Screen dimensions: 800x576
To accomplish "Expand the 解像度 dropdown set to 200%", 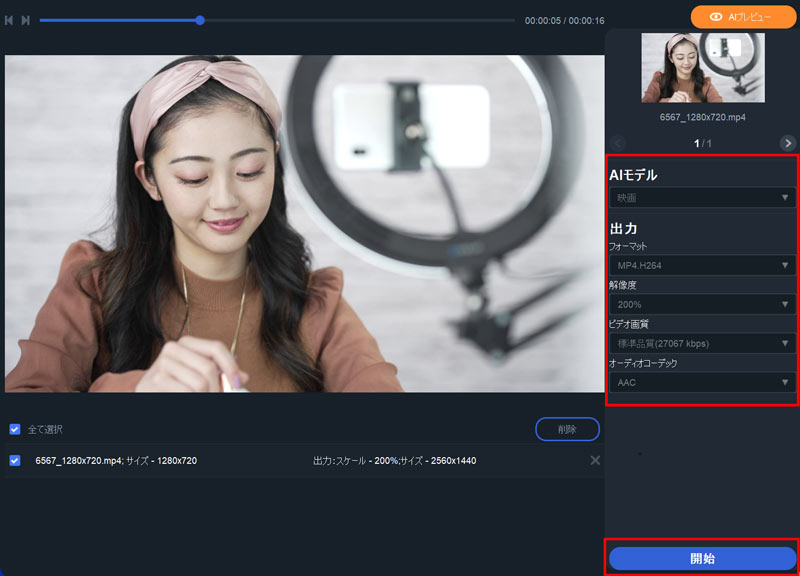I will pos(700,303).
